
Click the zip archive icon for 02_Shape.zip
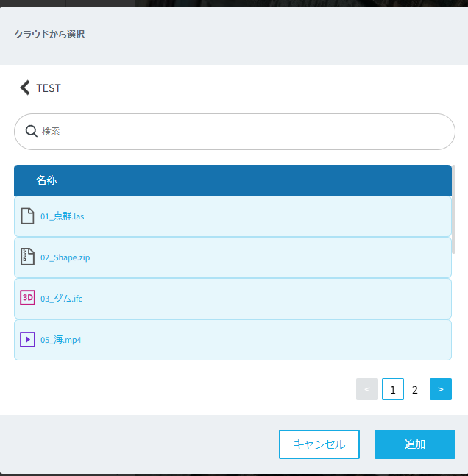(28, 257)
